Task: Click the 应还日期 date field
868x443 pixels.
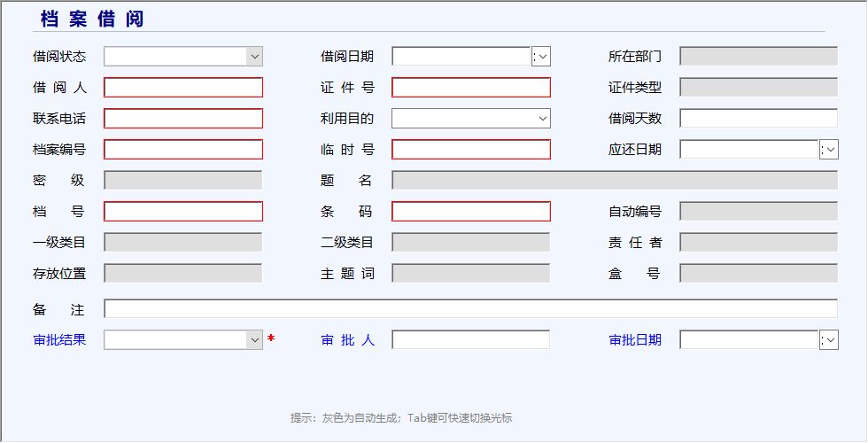Action: [749, 149]
